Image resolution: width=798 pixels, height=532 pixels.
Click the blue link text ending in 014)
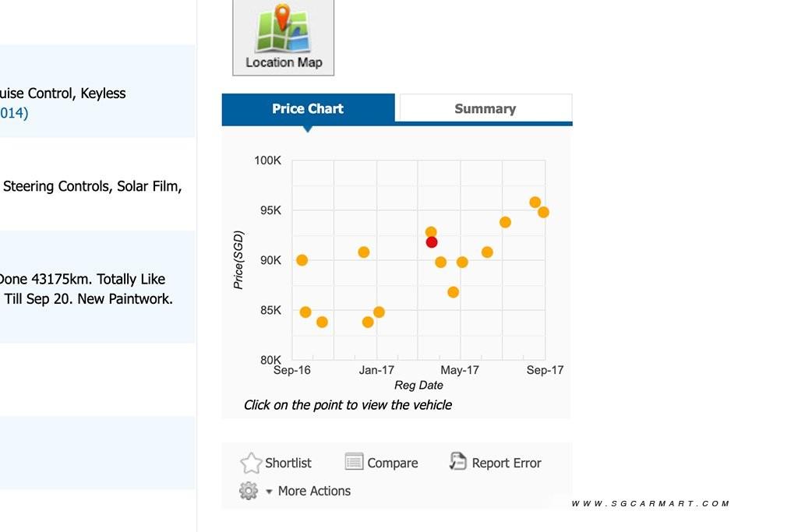pos(14,113)
